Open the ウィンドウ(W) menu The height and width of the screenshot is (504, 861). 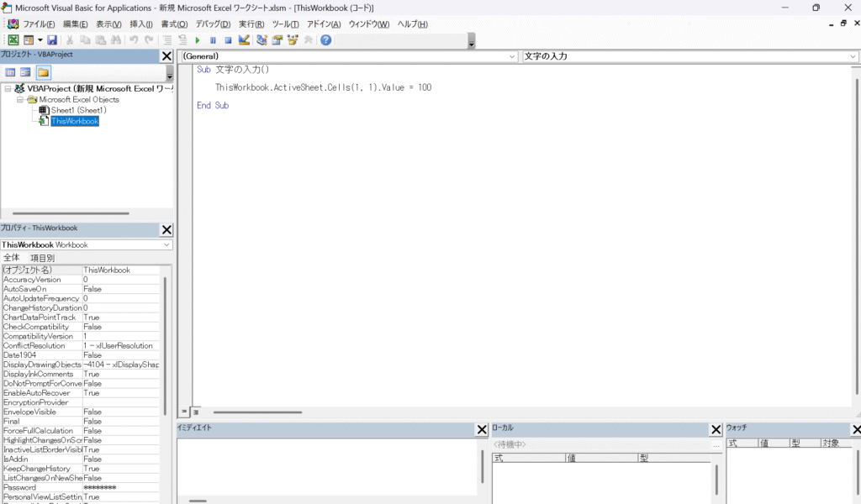[x=369, y=24]
